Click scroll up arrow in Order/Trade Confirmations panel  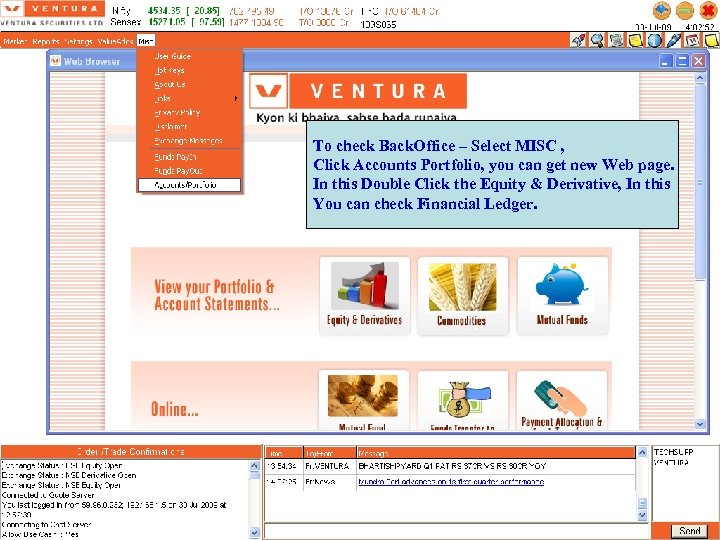254,466
